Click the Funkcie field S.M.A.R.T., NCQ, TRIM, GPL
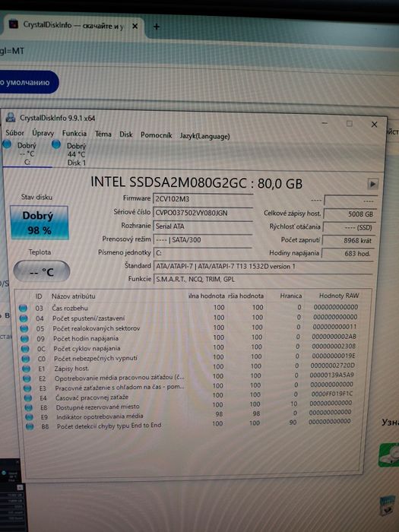The image size is (399, 532). [263, 279]
